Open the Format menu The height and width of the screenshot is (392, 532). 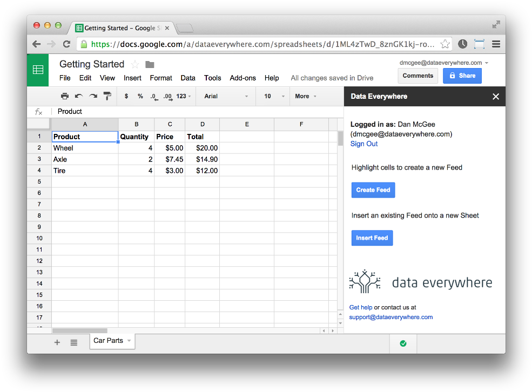(160, 78)
